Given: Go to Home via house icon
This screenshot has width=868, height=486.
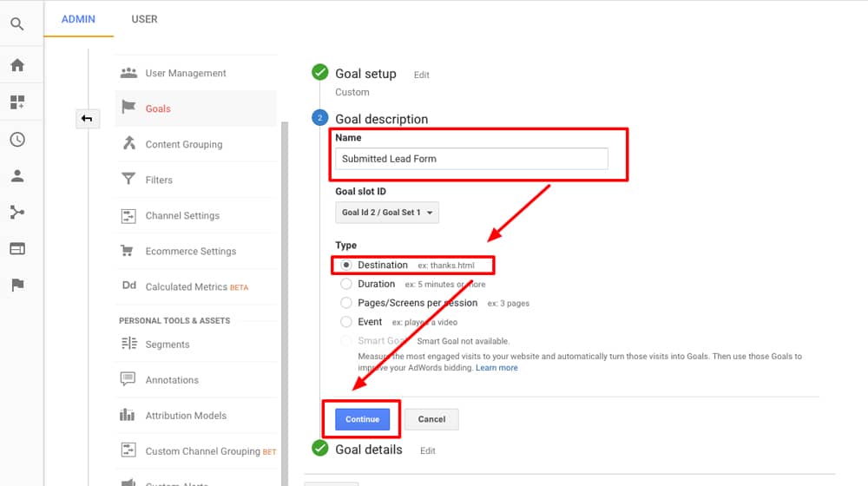Looking at the screenshot, I should click(17, 65).
